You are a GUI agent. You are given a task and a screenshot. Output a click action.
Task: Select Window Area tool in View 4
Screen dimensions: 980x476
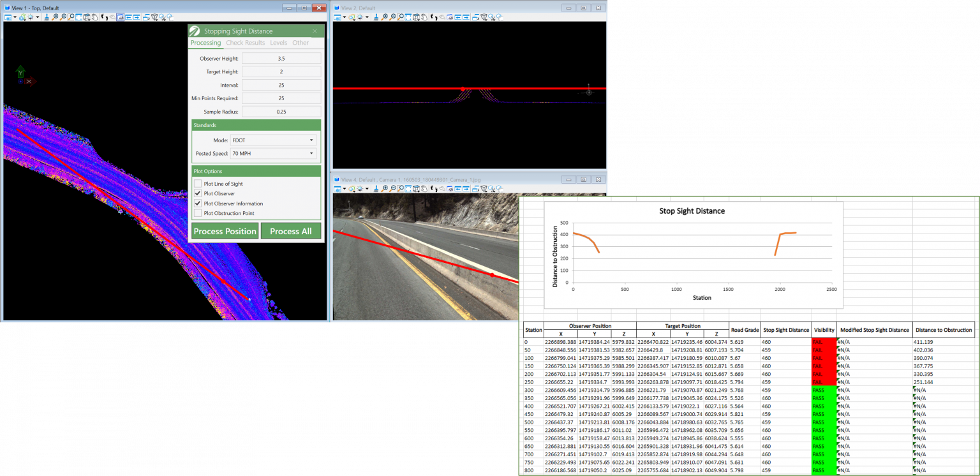pyautogui.click(x=401, y=190)
